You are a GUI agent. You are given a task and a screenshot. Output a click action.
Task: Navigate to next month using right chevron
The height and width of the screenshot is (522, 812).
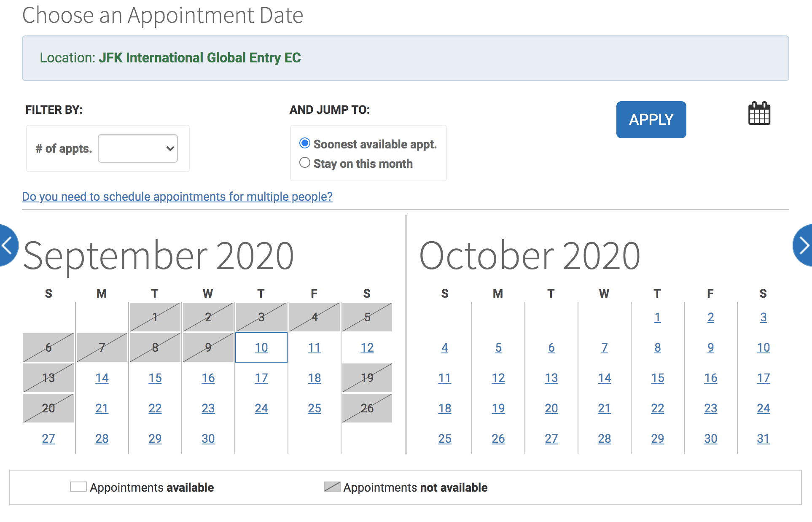tap(804, 246)
